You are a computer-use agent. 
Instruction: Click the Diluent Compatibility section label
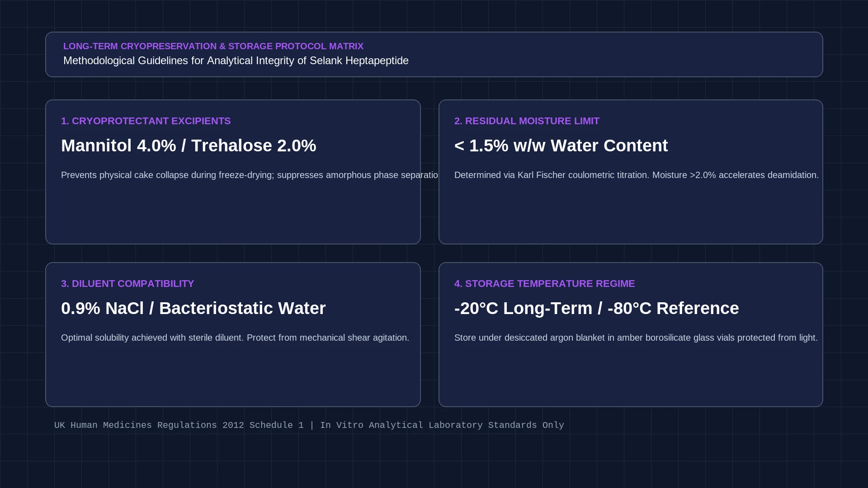coord(127,284)
